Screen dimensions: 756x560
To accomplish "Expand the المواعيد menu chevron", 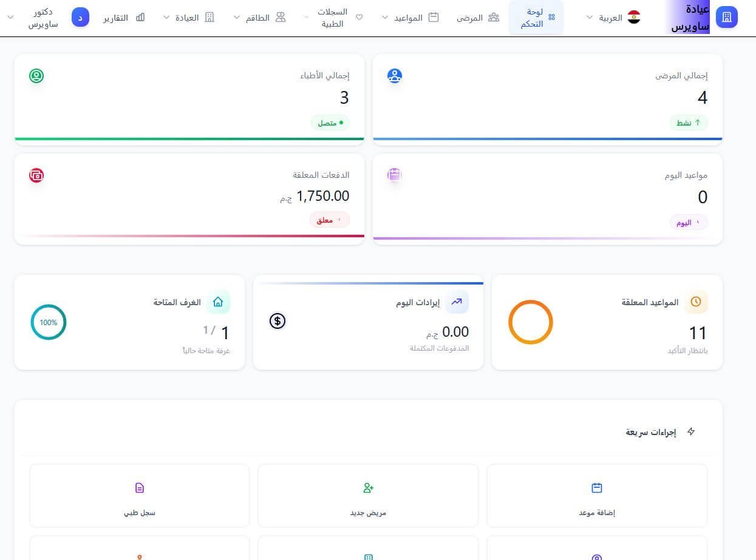I will point(384,18).
